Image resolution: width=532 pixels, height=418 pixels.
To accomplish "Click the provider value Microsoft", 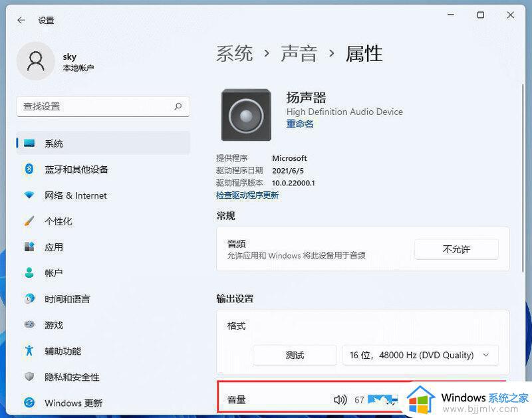I will tap(289, 158).
